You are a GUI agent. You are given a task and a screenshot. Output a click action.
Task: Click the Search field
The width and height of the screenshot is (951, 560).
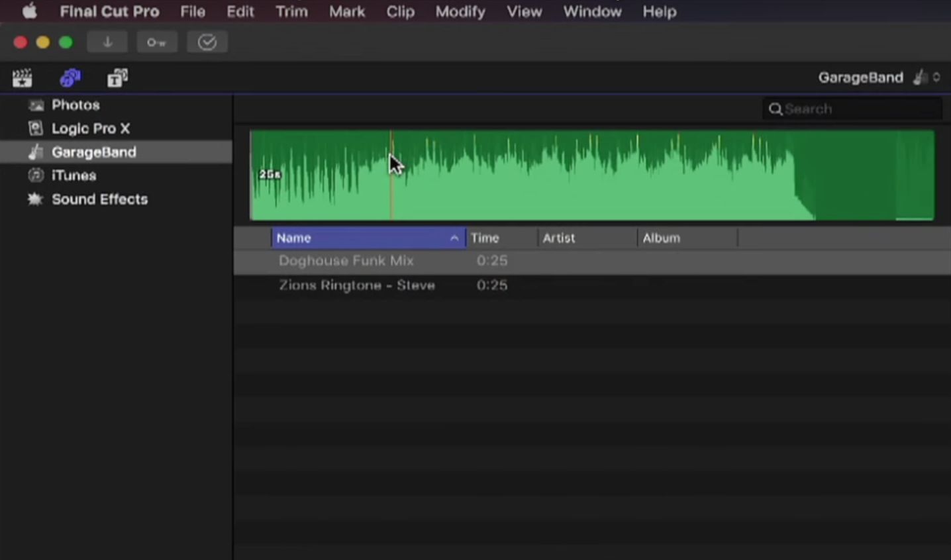point(852,109)
